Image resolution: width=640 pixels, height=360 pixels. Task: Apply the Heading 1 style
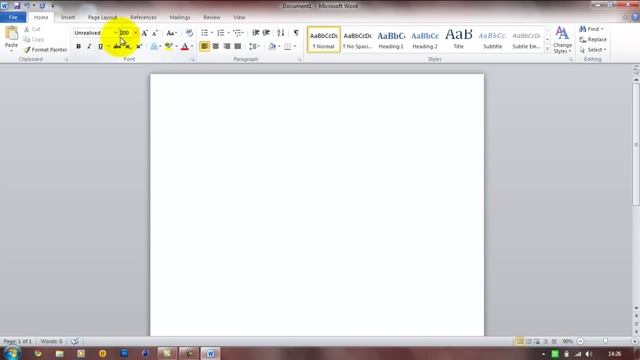391,40
